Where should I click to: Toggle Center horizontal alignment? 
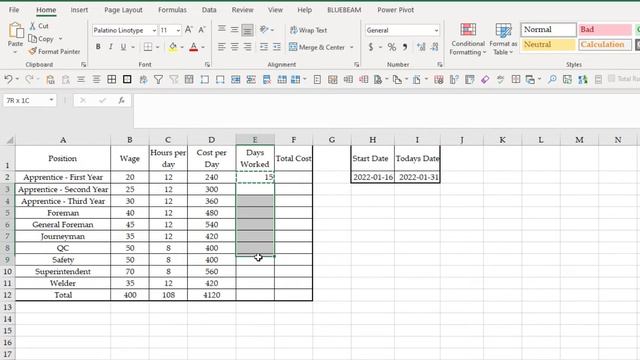tap(234, 47)
